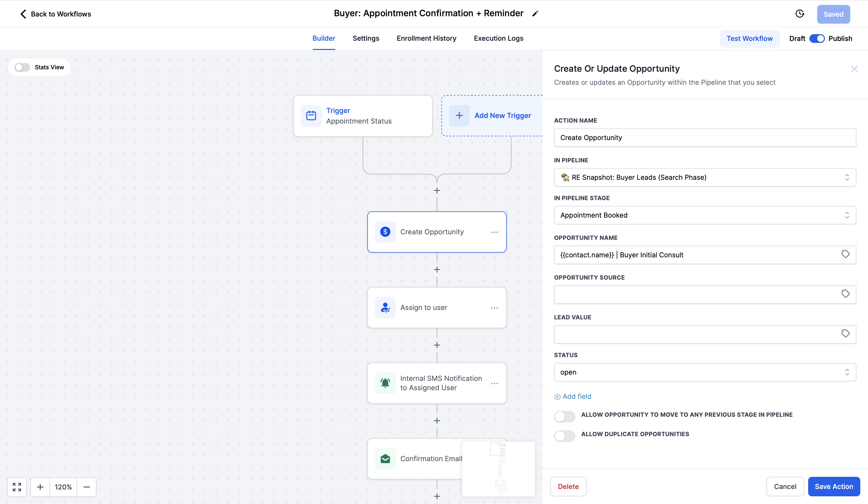The image size is (868, 504).
Task: Click the tag icon in Lead Value field
Action: click(845, 333)
